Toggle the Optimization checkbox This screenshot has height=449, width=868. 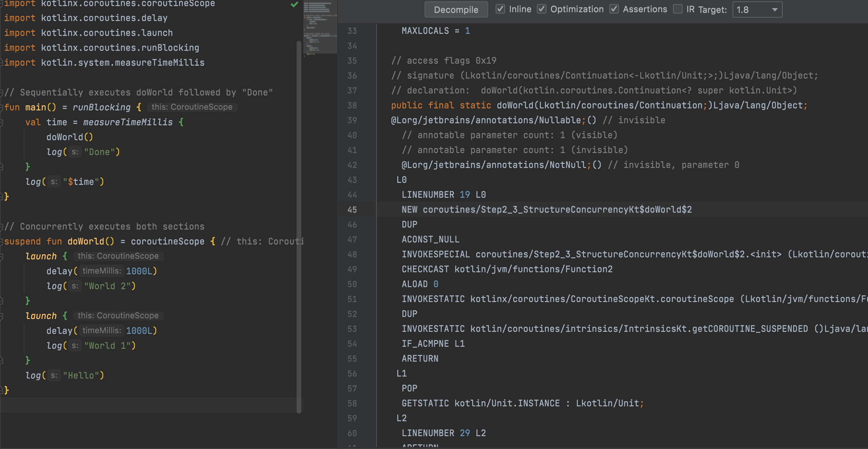pos(542,9)
